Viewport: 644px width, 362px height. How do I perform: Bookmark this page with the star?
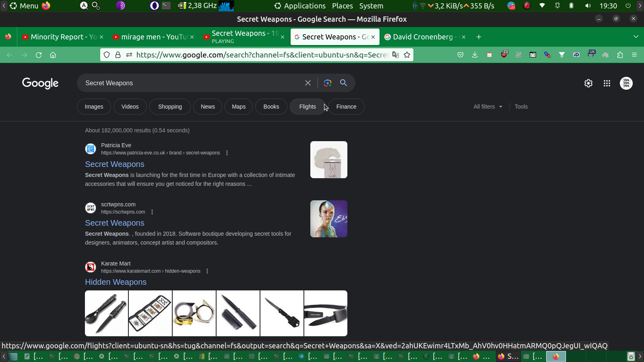(x=407, y=55)
